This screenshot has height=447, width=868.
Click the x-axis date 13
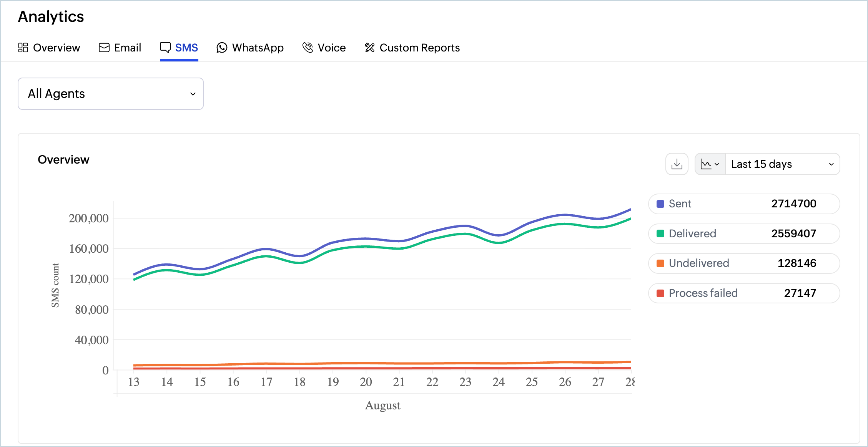pyautogui.click(x=134, y=382)
